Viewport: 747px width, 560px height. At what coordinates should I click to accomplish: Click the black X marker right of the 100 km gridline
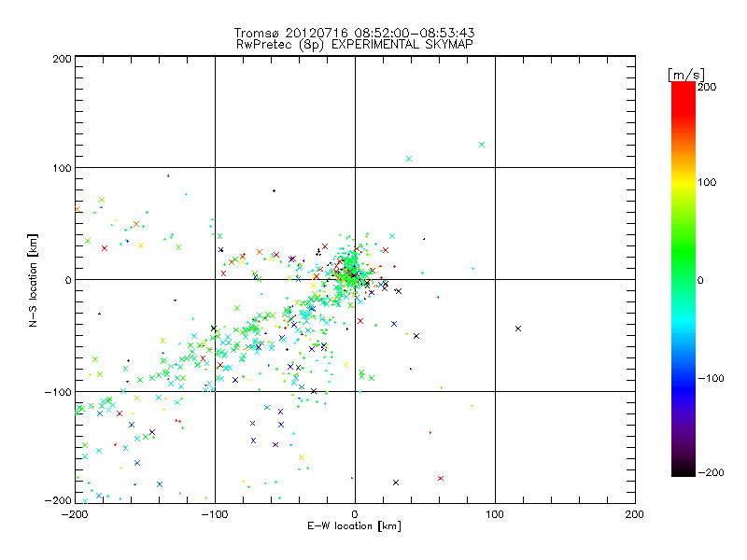pyautogui.click(x=518, y=329)
